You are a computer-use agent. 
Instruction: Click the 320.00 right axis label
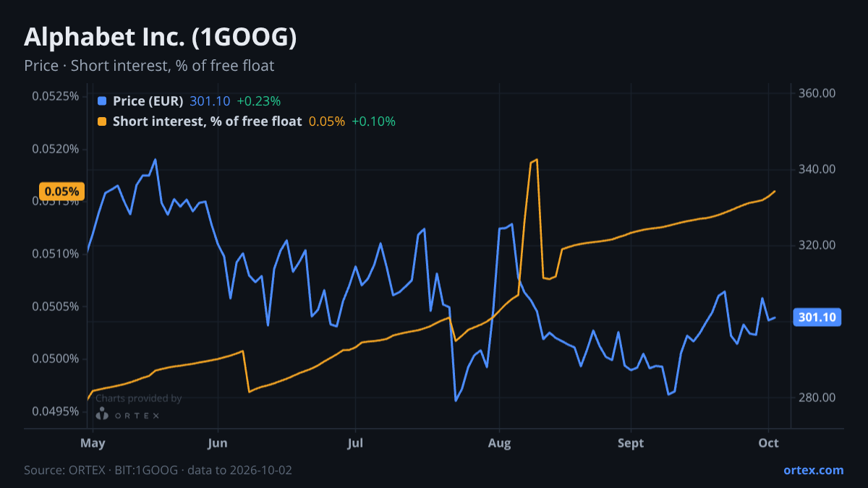click(x=817, y=245)
